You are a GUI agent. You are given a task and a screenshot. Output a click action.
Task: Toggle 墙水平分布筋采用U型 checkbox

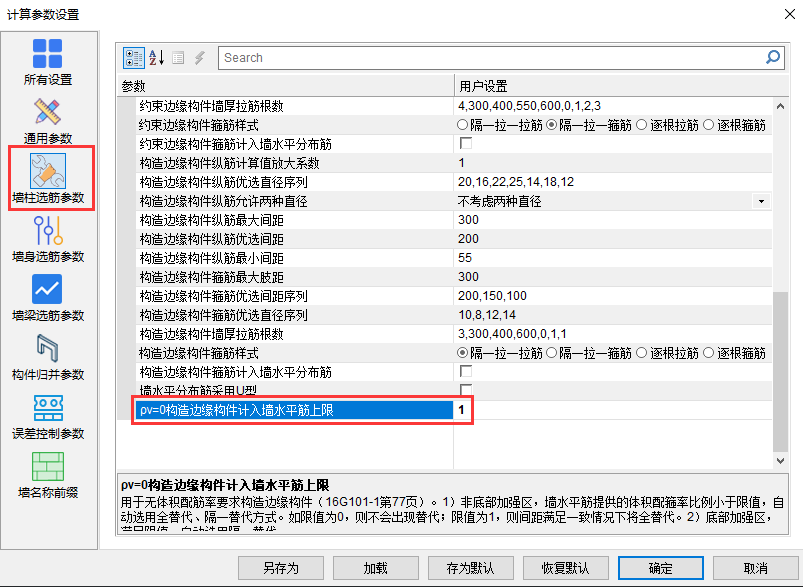pos(466,390)
